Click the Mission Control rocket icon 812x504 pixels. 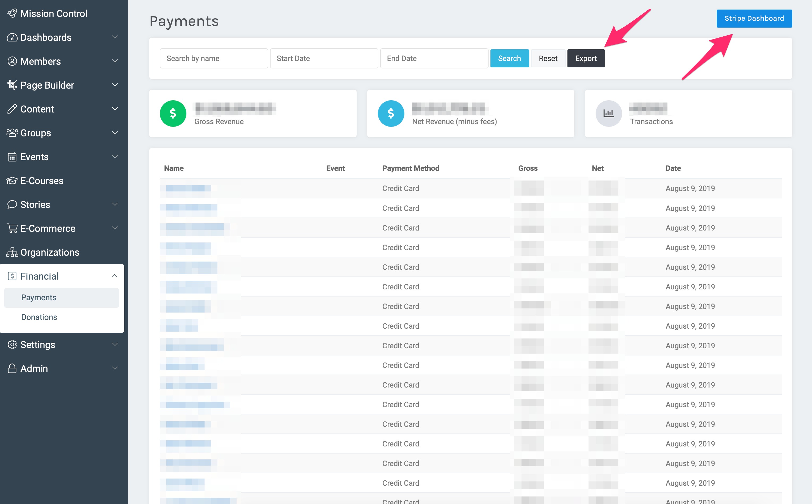pyautogui.click(x=12, y=13)
